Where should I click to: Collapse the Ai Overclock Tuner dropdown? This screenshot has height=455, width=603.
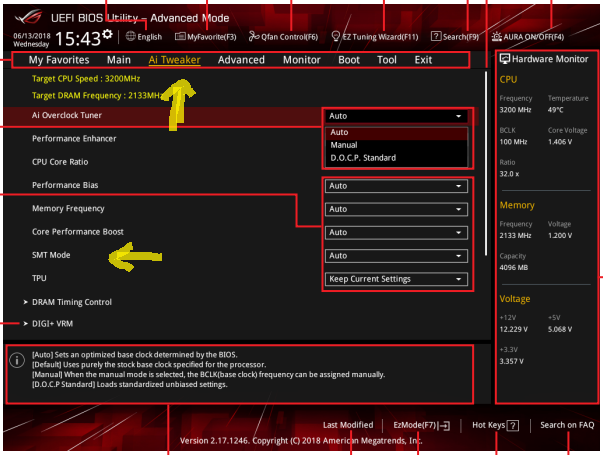pos(396,116)
